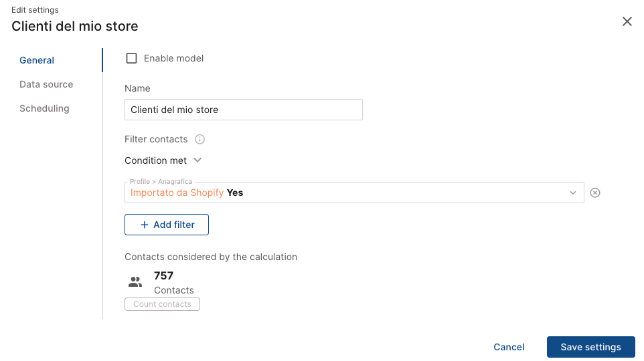This screenshot has width=644, height=361.
Task: Focus the Name input field
Action: coord(244,110)
